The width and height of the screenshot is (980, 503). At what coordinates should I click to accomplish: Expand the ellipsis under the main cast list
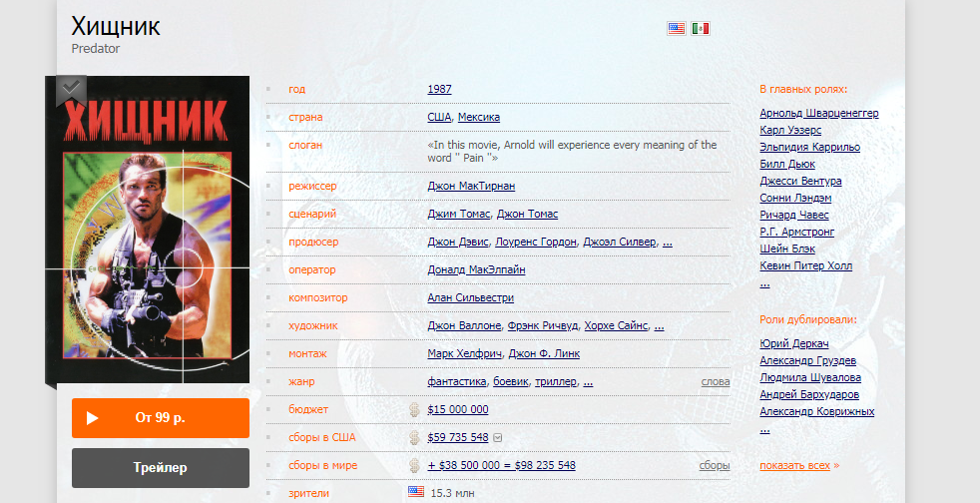[765, 283]
